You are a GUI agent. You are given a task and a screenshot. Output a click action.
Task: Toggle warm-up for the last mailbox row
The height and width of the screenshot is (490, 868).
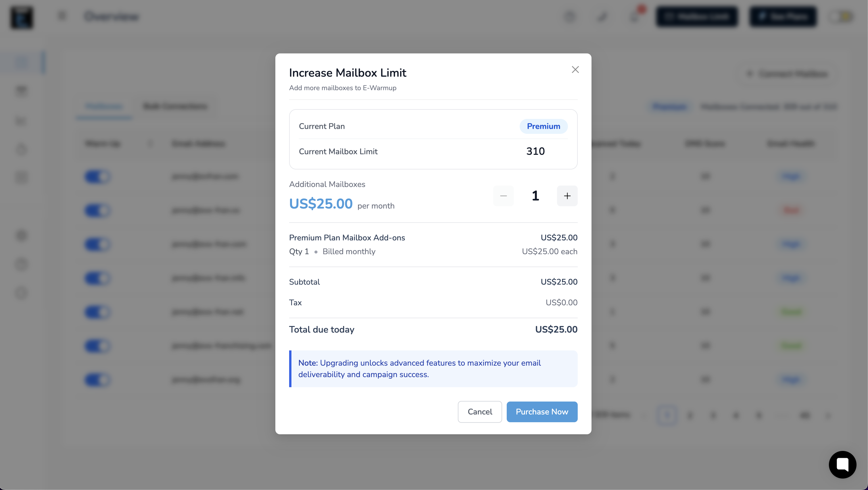(97, 380)
